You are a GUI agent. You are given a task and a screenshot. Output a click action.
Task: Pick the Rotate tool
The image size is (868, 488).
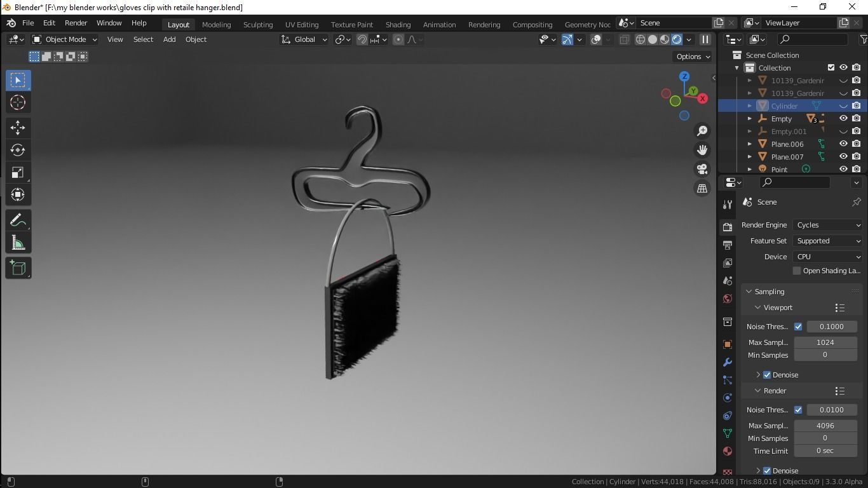[x=18, y=150]
